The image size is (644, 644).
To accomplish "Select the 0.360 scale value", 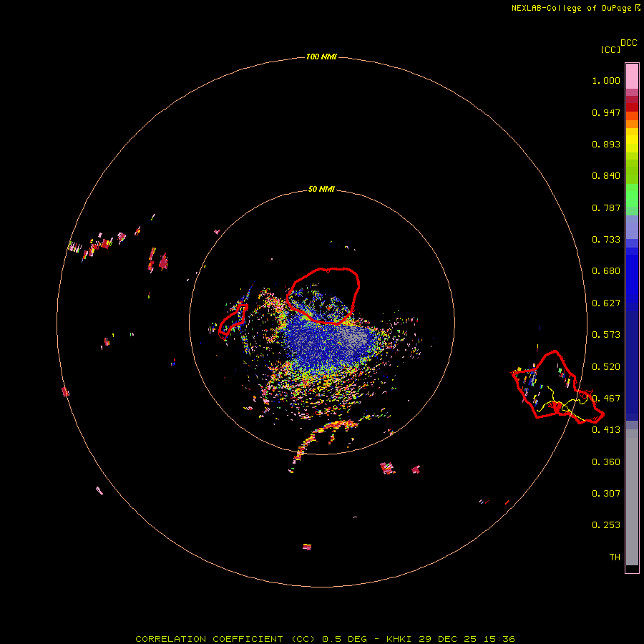I will [x=606, y=462].
